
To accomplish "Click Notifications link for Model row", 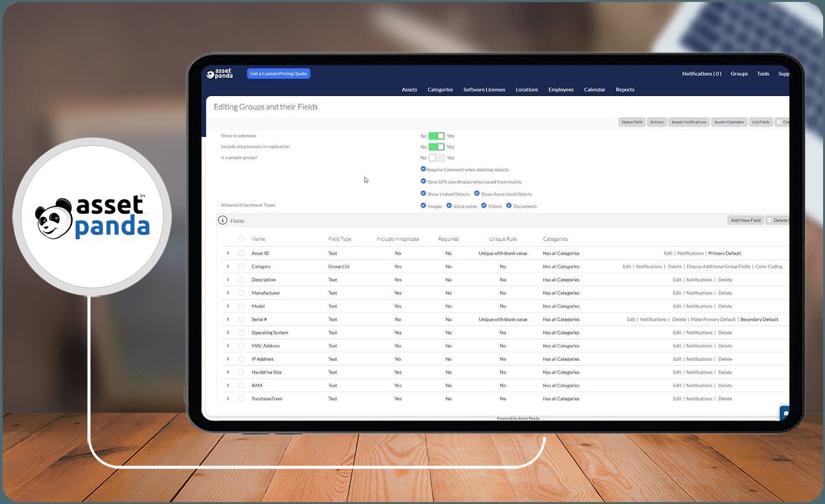I will pyautogui.click(x=700, y=306).
